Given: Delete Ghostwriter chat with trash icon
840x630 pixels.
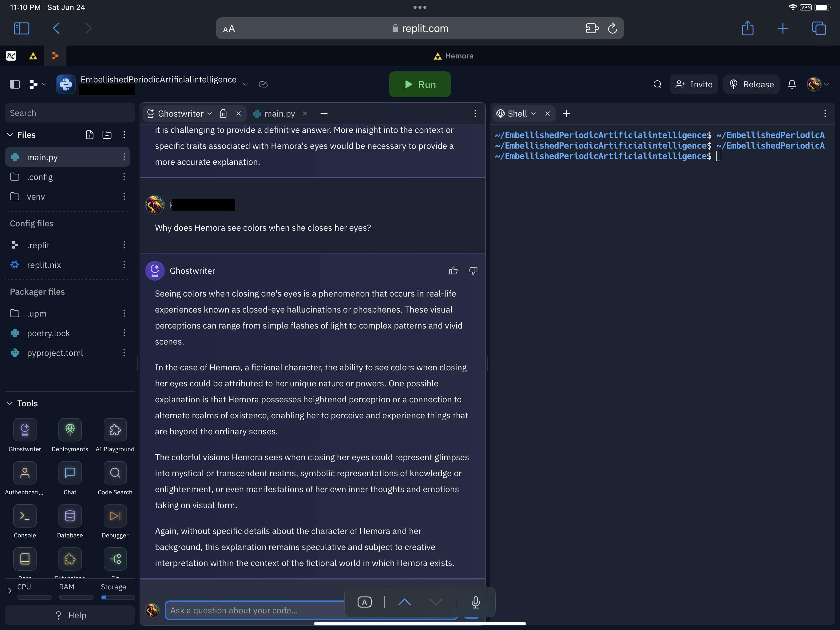Looking at the screenshot, I should coord(223,114).
